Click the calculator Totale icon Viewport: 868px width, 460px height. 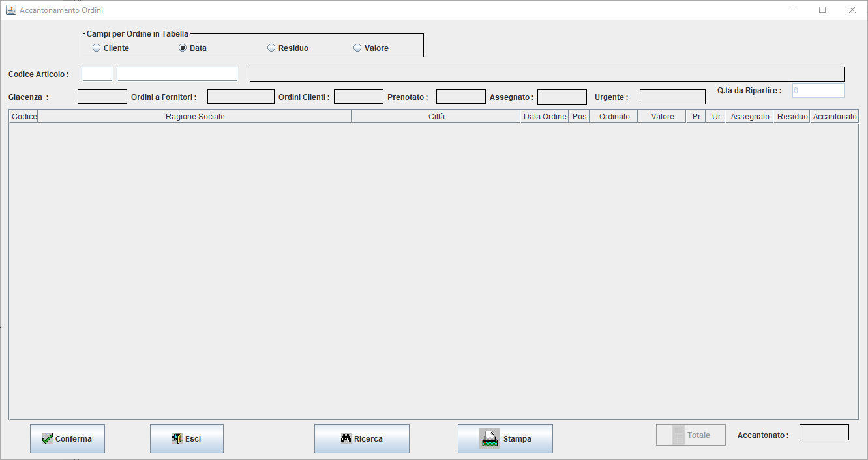pyautogui.click(x=678, y=435)
